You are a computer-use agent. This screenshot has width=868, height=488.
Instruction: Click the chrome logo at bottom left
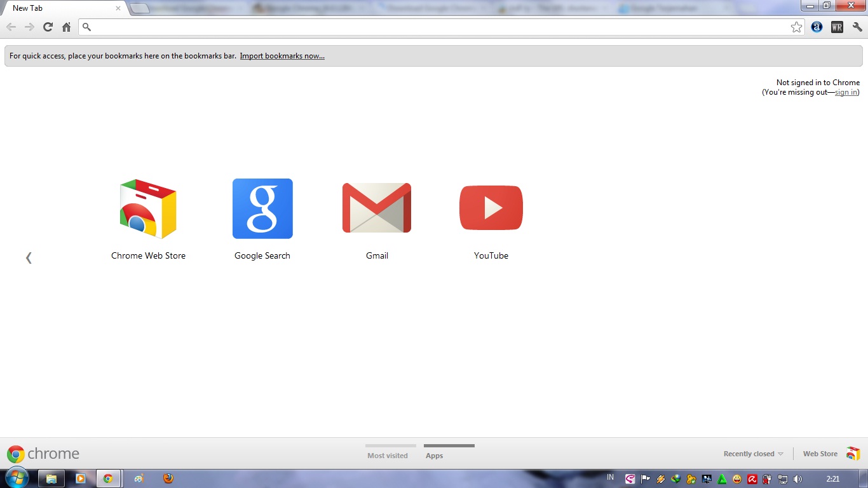click(43, 454)
